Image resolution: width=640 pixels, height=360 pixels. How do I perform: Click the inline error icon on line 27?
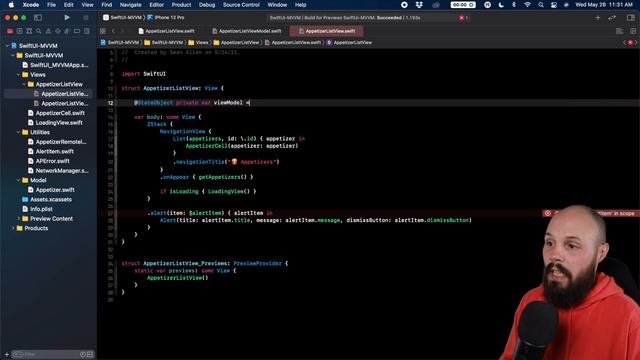point(548,213)
